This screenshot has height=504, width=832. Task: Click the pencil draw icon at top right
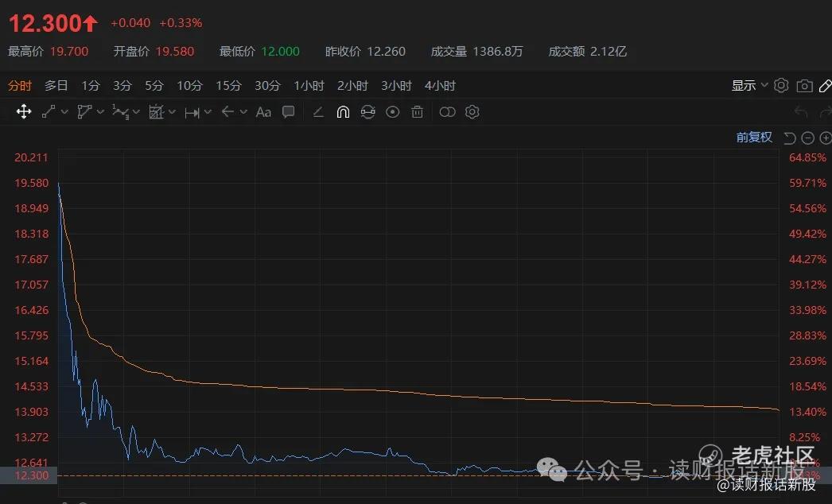coord(826,85)
